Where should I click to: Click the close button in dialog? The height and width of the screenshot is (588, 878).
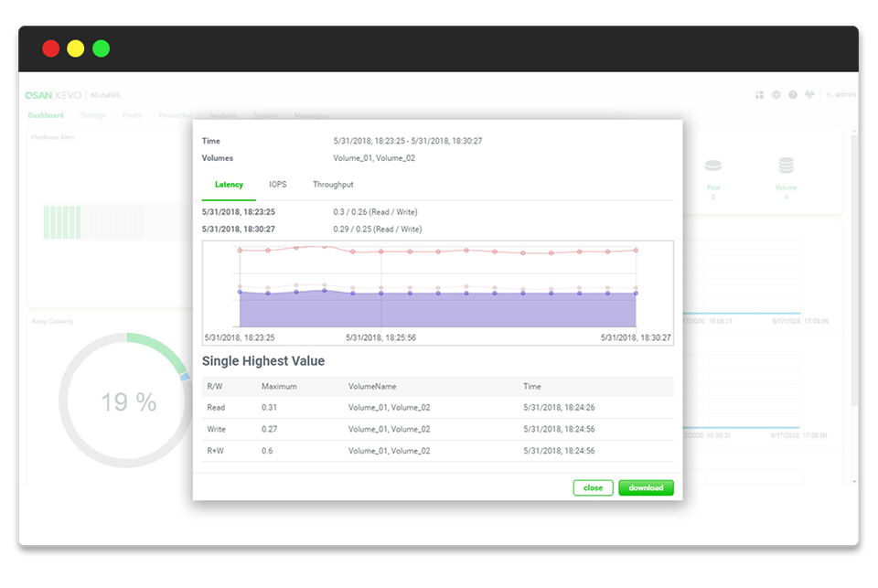[x=593, y=487]
